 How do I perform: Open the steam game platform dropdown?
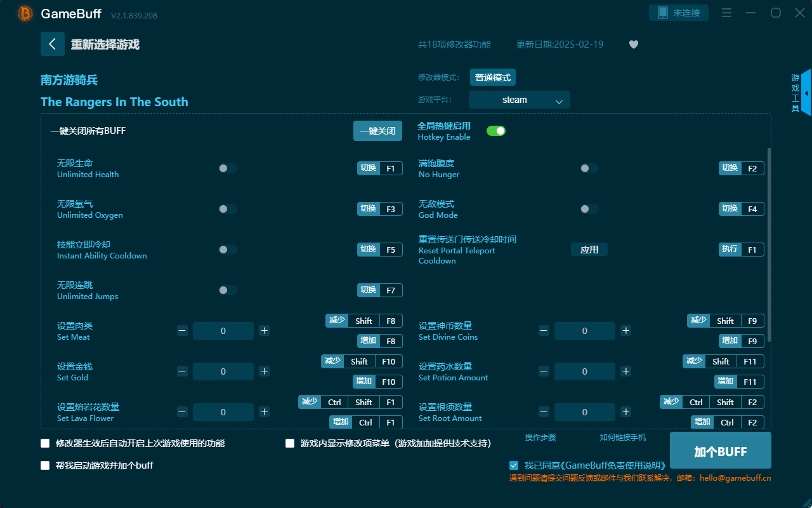click(x=519, y=100)
